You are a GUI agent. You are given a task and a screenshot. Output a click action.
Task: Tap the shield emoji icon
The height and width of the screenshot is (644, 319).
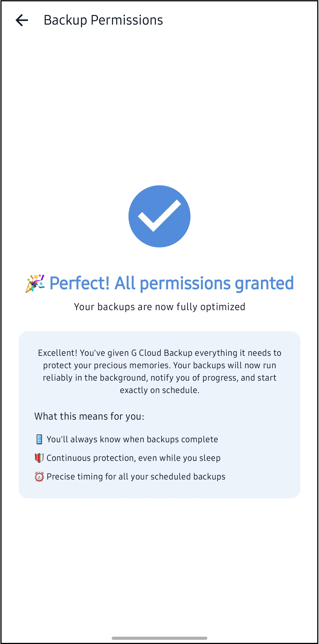pos(39,458)
